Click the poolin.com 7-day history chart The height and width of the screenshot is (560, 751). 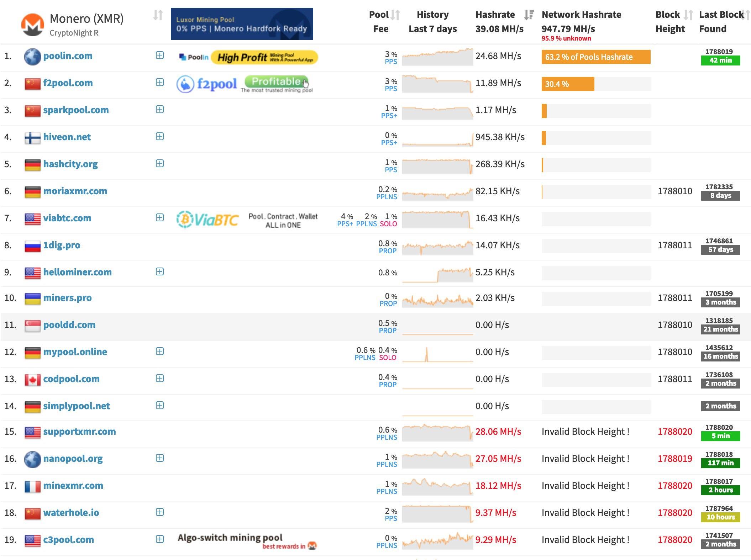coord(438,57)
